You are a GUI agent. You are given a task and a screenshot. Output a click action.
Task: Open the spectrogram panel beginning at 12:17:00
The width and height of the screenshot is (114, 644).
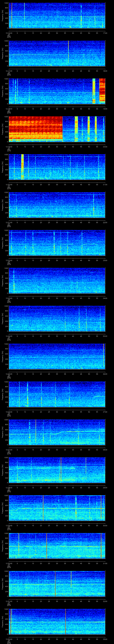coord(57,54)
